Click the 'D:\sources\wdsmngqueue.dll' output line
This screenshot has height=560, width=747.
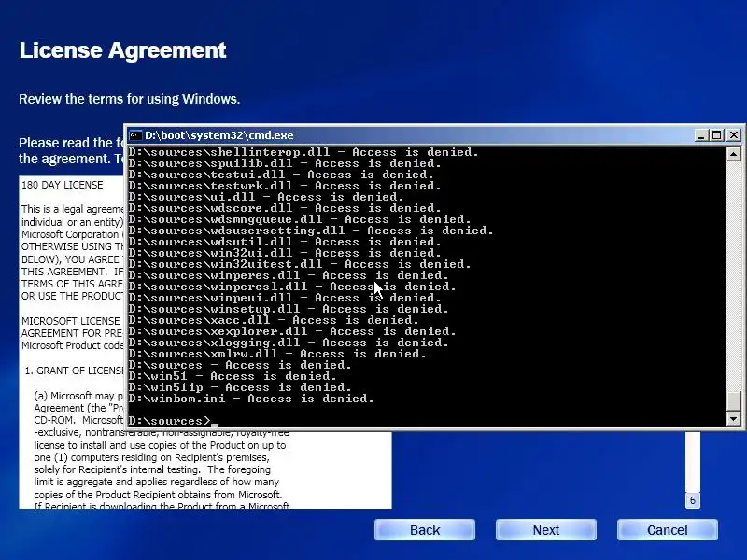point(300,219)
